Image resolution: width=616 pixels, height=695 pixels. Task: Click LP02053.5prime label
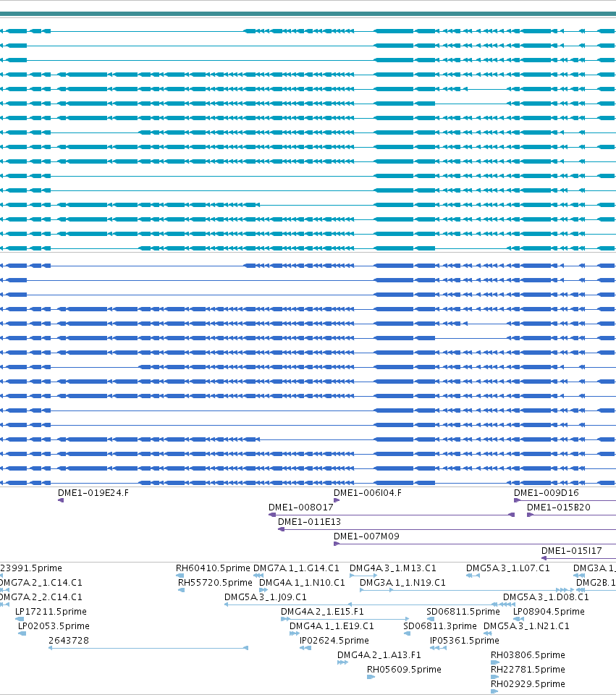click(54, 626)
